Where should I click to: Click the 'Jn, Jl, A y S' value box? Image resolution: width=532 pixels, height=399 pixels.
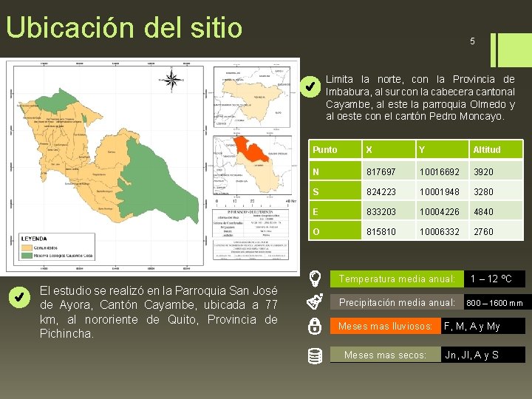483,355
